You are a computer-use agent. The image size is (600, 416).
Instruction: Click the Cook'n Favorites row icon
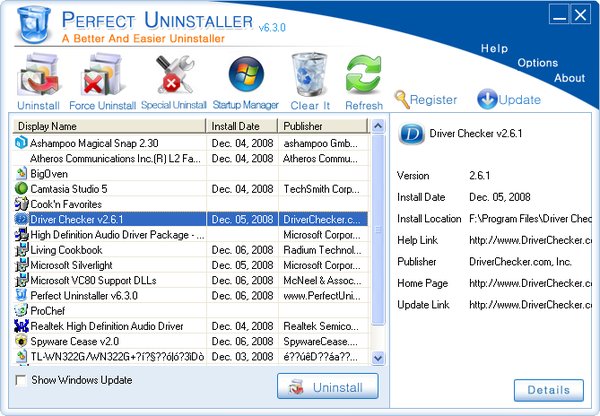[21, 204]
